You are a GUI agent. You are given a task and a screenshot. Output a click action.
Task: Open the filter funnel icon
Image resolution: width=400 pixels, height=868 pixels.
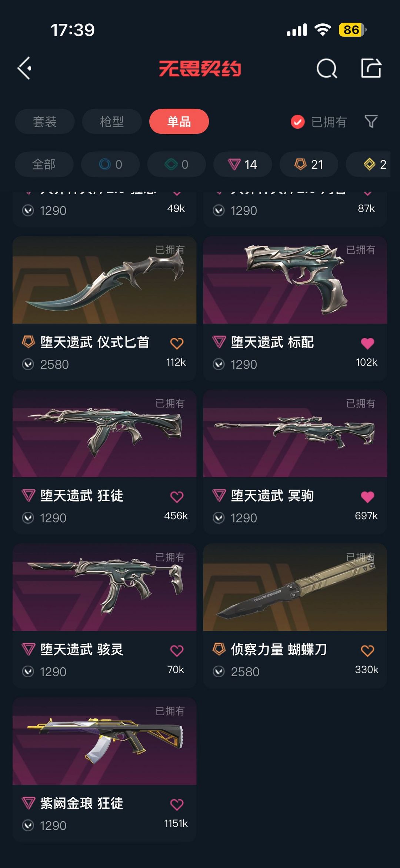pos(371,121)
